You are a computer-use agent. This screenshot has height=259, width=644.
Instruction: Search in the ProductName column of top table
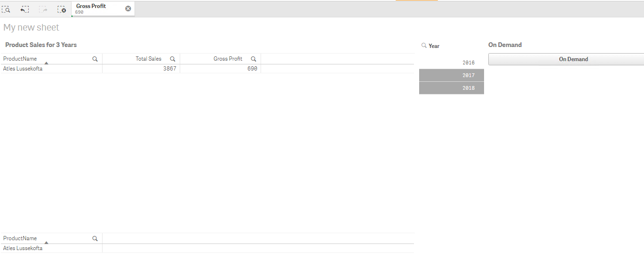point(95,59)
